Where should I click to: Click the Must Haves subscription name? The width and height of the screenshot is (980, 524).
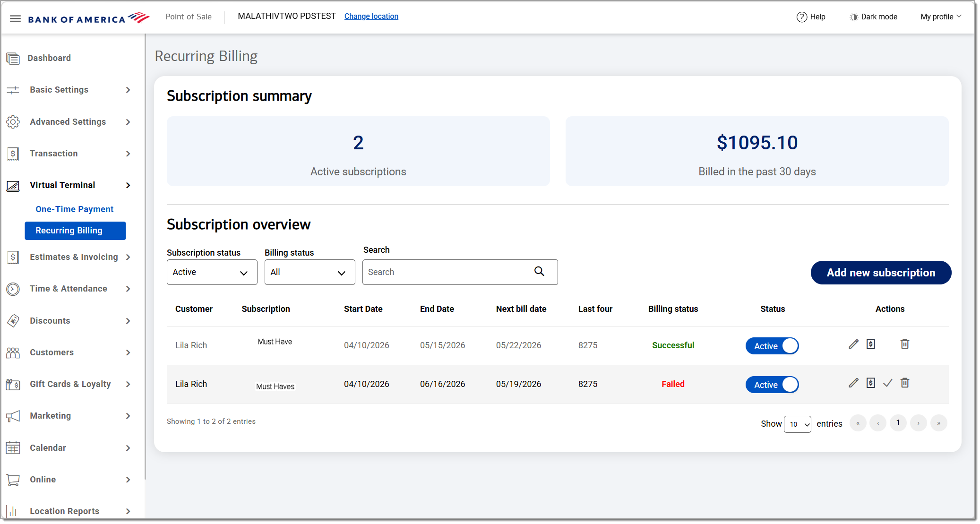(275, 387)
